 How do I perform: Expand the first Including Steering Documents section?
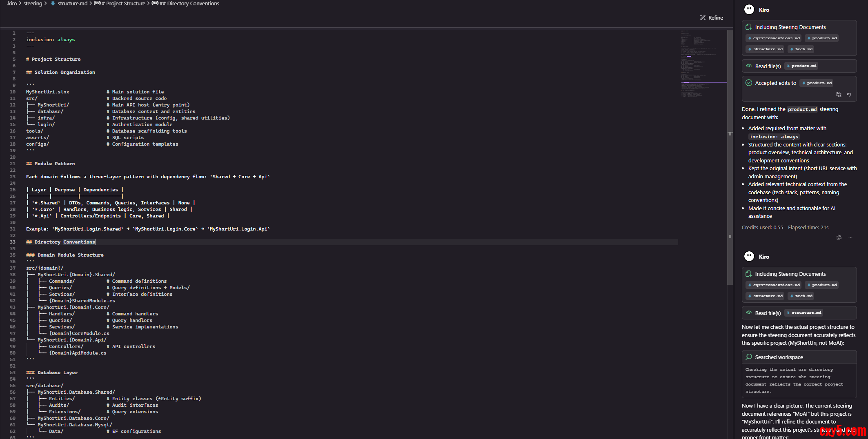(790, 27)
